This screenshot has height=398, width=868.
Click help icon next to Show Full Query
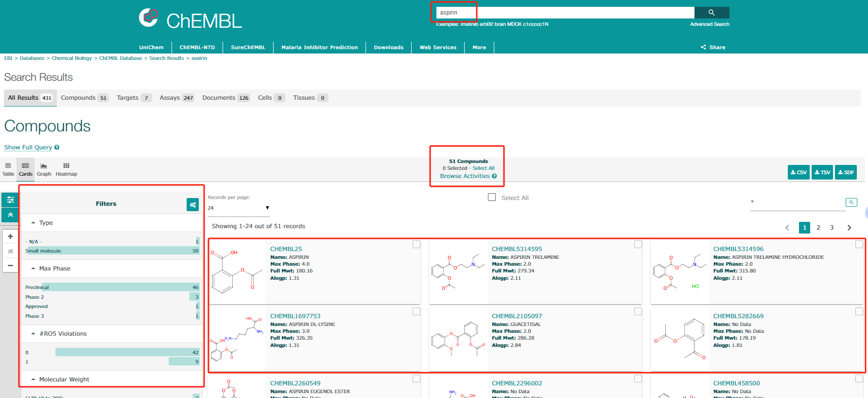tap(57, 147)
